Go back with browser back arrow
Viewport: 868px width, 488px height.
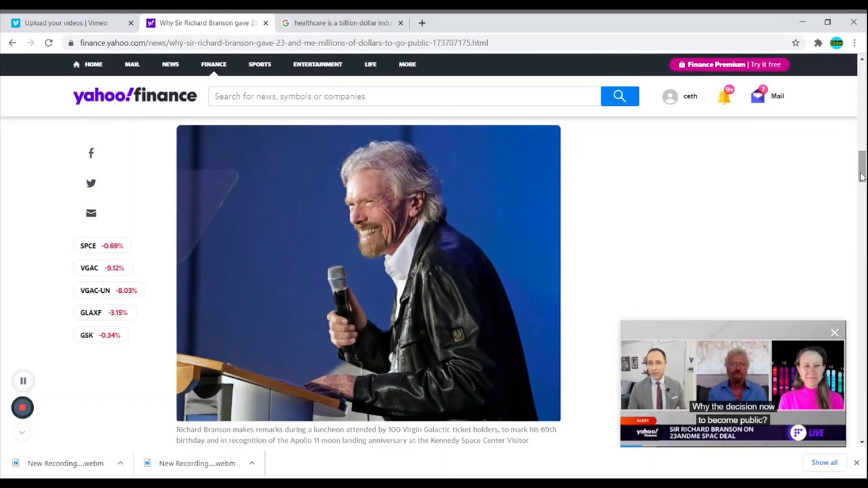12,43
